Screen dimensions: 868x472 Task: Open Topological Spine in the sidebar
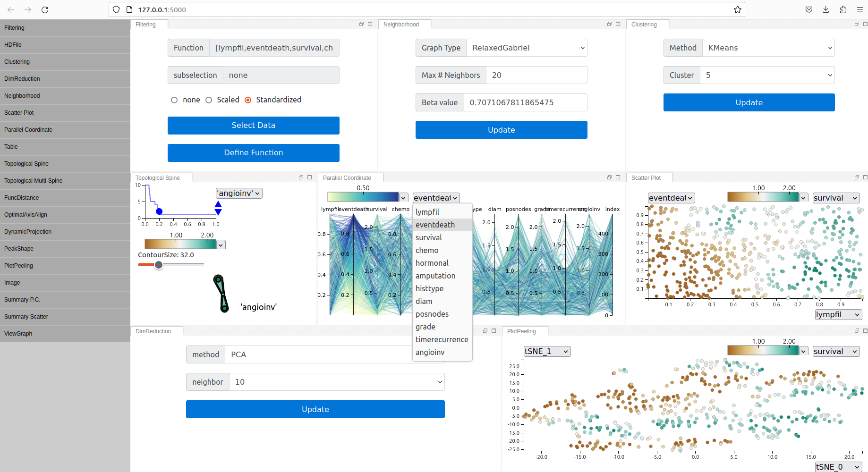click(26, 164)
